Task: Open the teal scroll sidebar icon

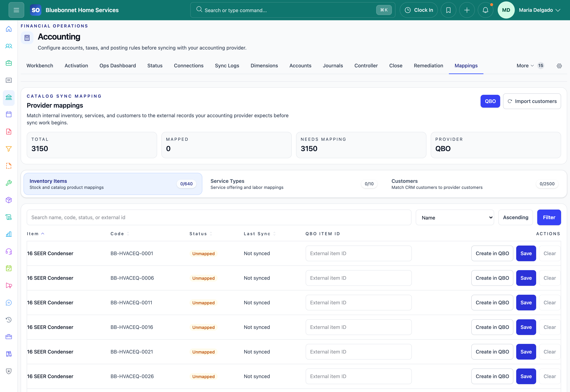Action: pos(9,217)
